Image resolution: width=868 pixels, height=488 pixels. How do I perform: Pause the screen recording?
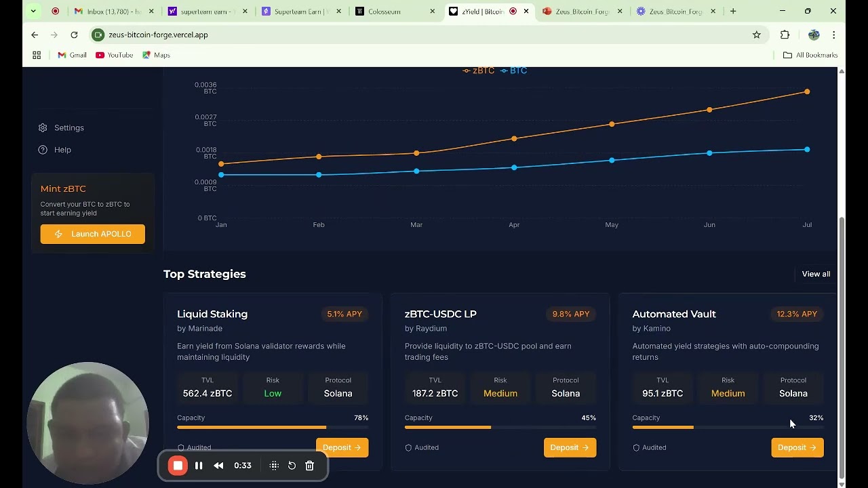tap(199, 466)
